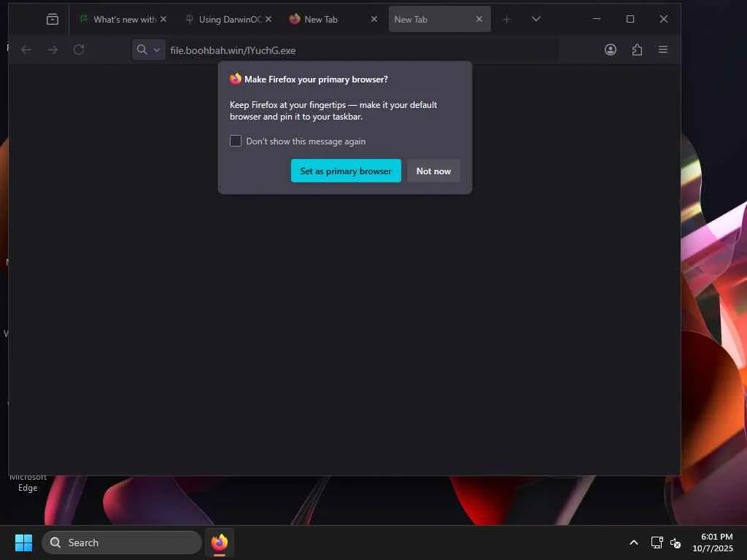The width and height of the screenshot is (747, 560).
Task: Open Firefox View icon beside the tabs
Action: pyautogui.click(x=53, y=20)
